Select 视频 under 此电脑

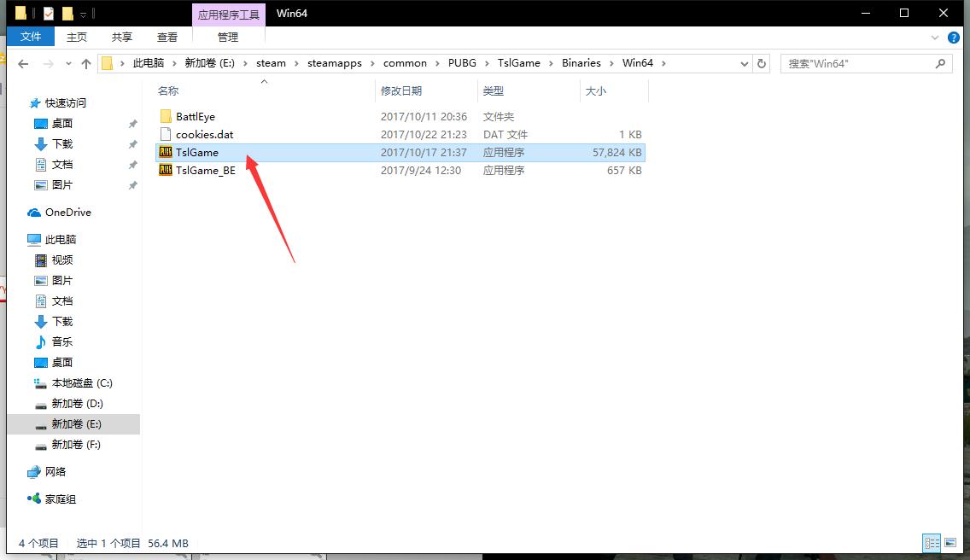point(54,260)
